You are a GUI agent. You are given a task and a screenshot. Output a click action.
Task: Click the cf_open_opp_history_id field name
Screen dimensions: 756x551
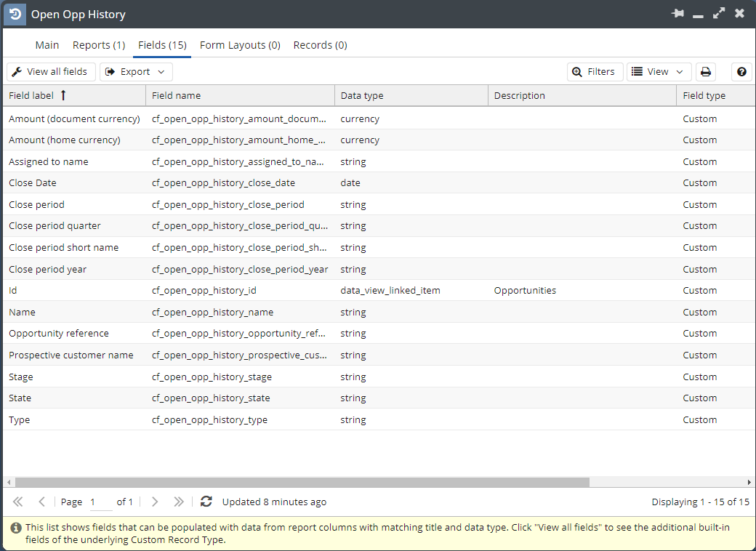(x=204, y=290)
